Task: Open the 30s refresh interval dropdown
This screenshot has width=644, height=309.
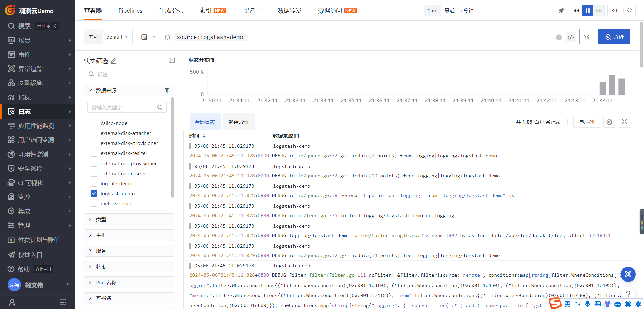Action: pos(615,11)
